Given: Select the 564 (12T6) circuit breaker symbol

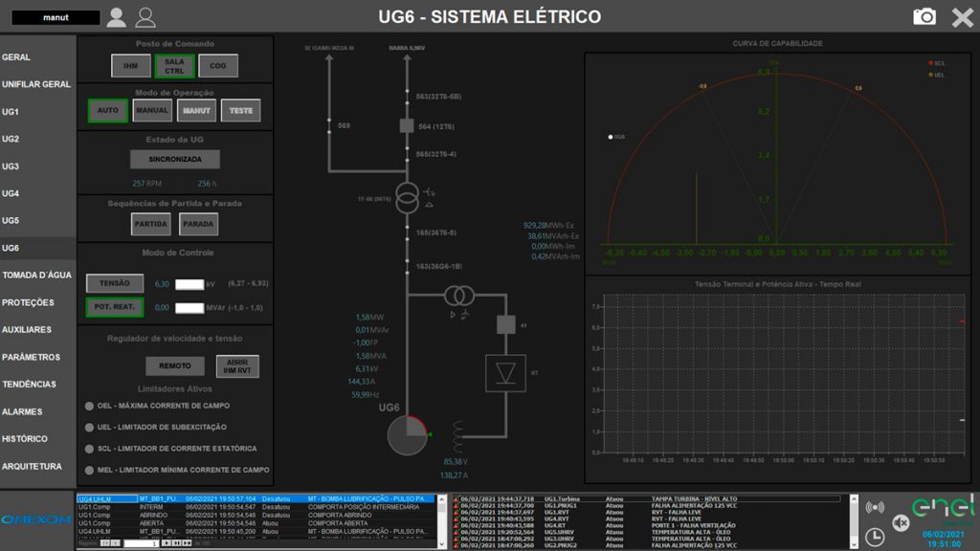Looking at the screenshot, I should (x=406, y=125).
